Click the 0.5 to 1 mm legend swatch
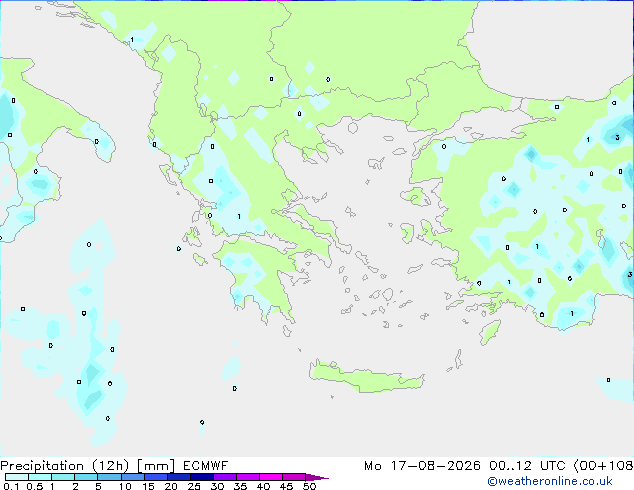Viewport: 634px width, 490px height. 40,477
